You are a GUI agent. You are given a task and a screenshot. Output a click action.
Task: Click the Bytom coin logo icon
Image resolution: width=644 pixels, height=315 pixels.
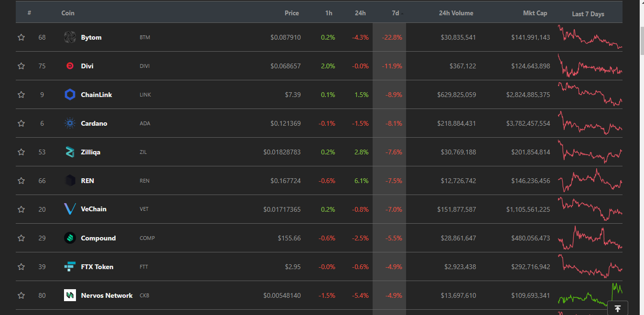70,37
